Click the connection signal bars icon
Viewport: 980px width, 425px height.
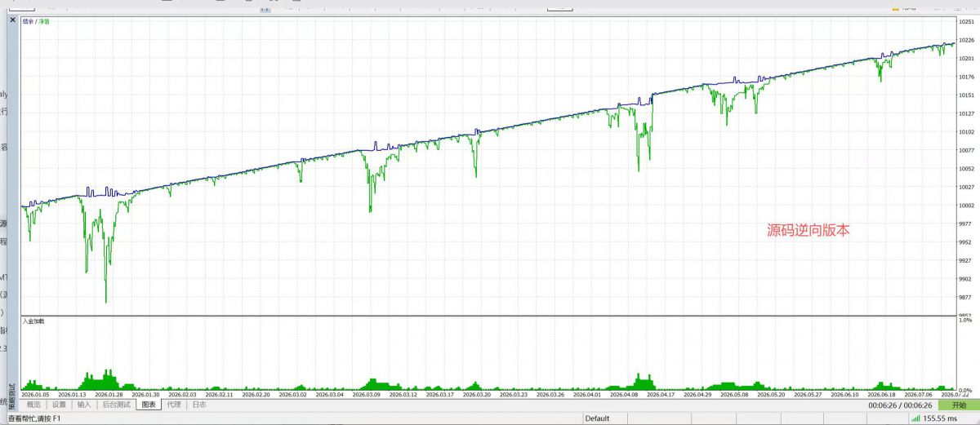[x=916, y=418]
